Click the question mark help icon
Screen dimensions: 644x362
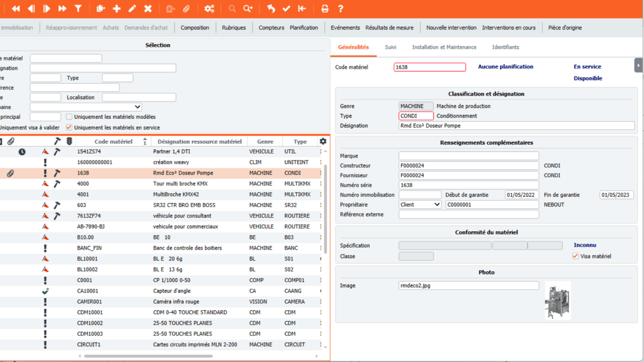point(341,8)
